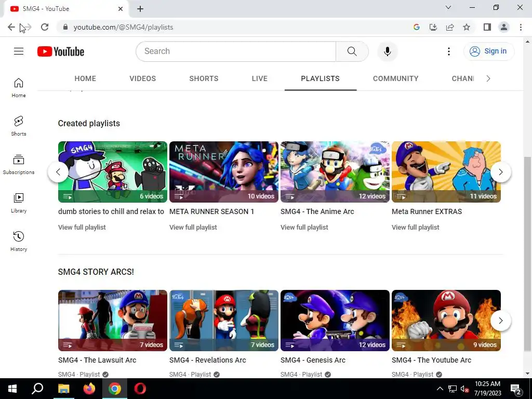Show hidden system tray icons

tap(440, 389)
